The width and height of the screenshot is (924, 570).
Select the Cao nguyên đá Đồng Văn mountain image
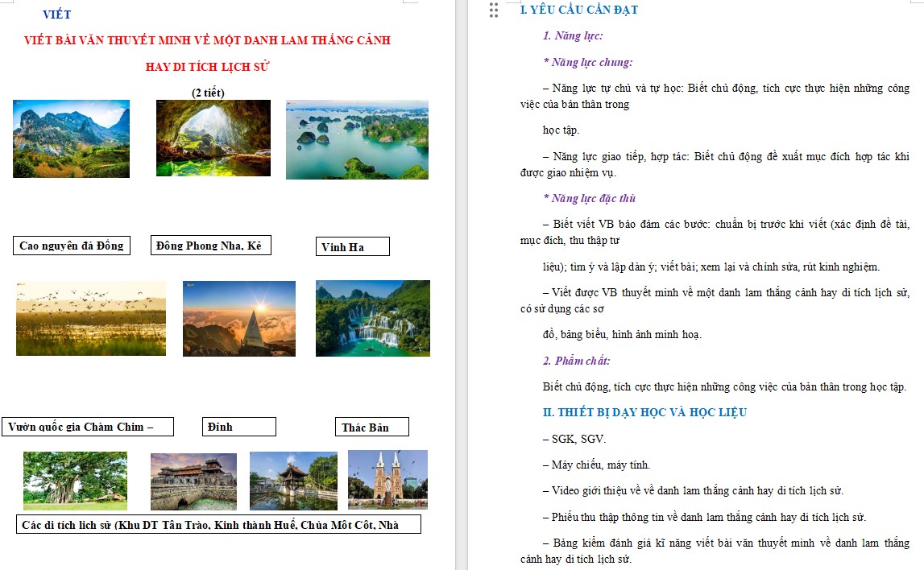pos(70,138)
